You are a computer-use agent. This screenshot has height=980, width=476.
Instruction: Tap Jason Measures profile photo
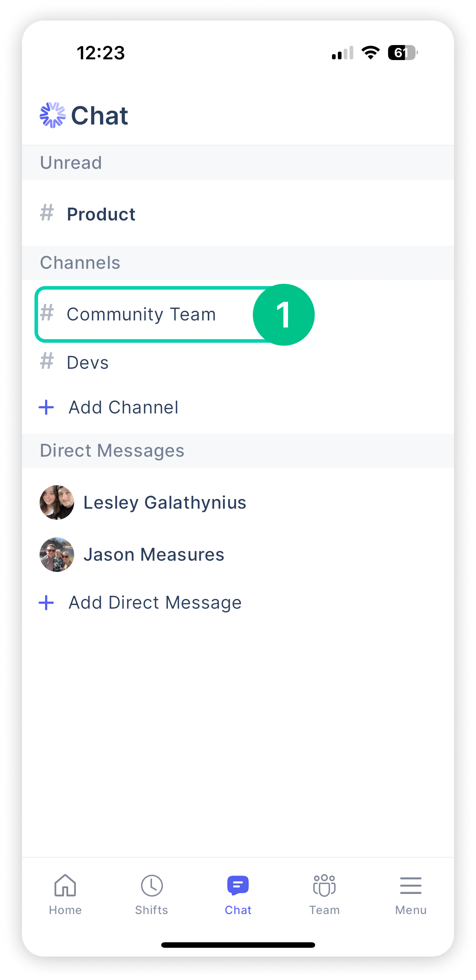57,554
